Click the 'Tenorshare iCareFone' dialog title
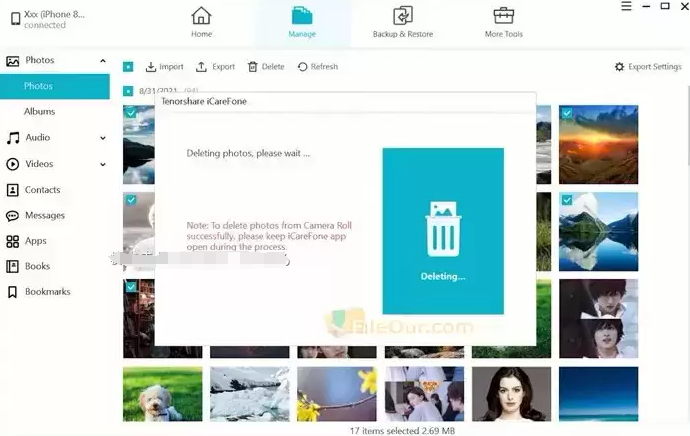This screenshot has width=690, height=436. pyautogui.click(x=204, y=101)
